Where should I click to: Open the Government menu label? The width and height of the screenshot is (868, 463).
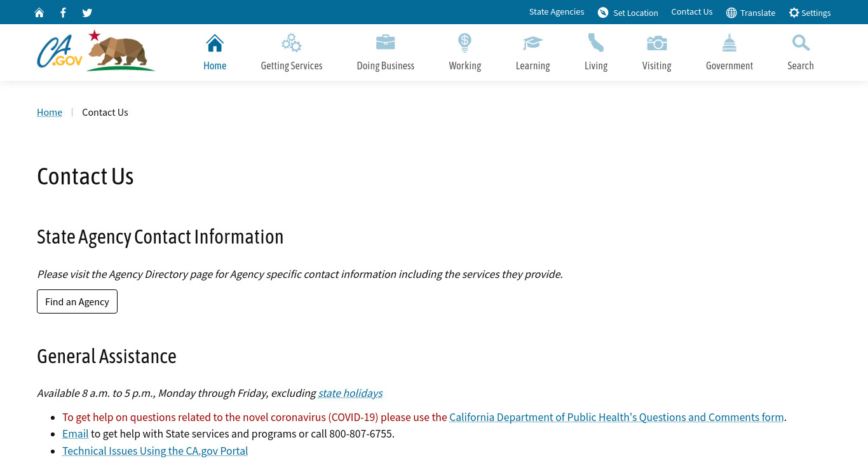[x=729, y=66]
